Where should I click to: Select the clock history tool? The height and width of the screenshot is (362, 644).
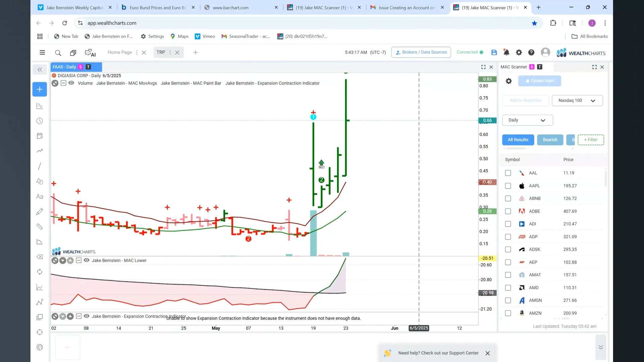click(40, 121)
